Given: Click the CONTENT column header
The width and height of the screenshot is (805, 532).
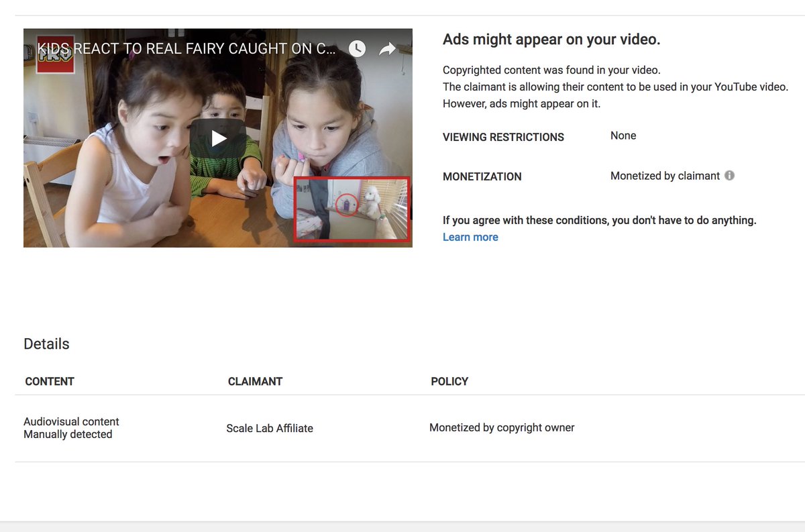Looking at the screenshot, I should [x=50, y=381].
